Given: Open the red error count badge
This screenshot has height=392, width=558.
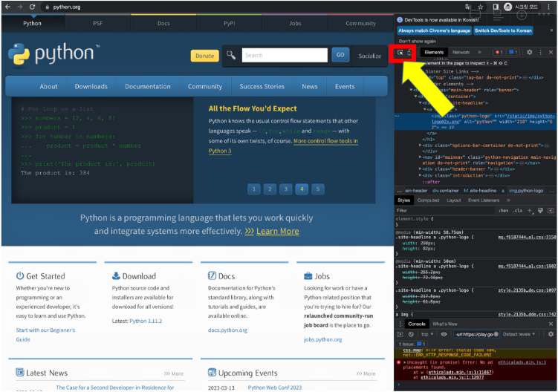Looking at the screenshot, I should tap(499, 52).
